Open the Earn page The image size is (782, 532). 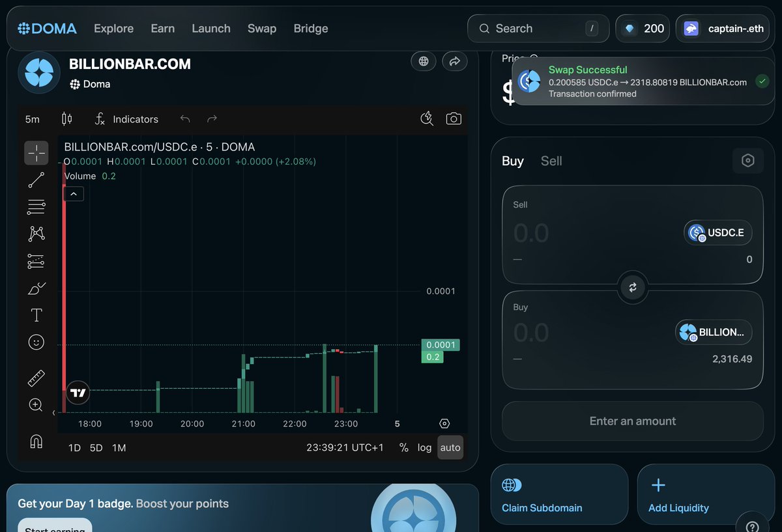pyautogui.click(x=162, y=29)
